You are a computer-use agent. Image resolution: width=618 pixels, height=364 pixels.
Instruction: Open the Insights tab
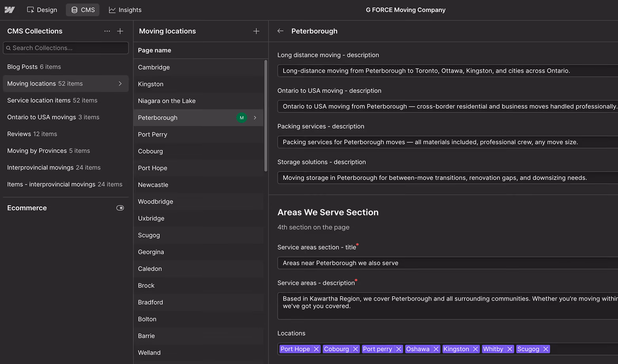pyautogui.click(x=125, y=10)
